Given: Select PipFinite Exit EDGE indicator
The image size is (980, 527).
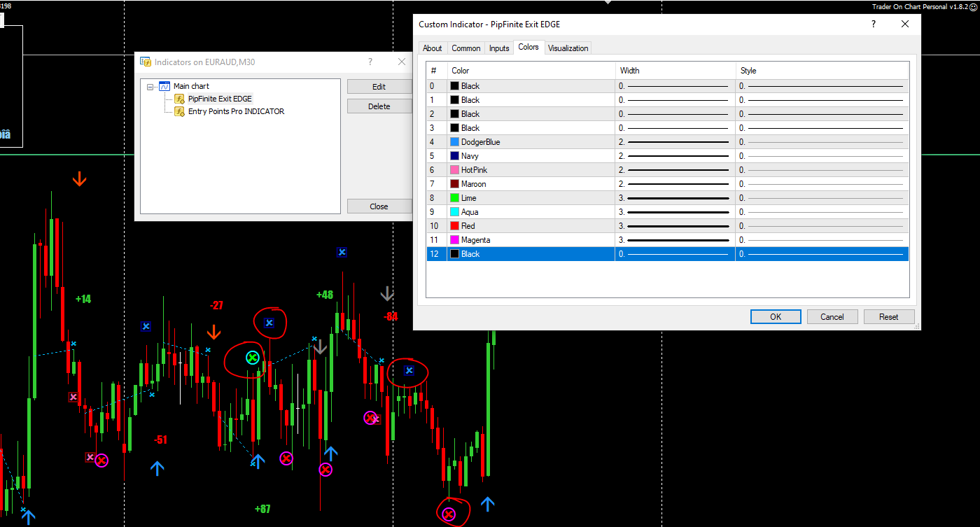Looking at the screenshot, I should (x=220, y=99).
